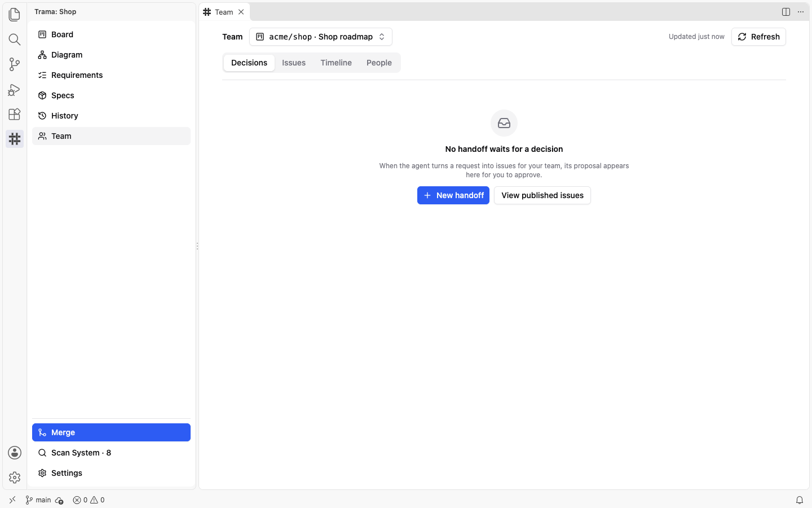Open the Accounts avatar icon
This screenshot has height=508, width=812.
[x=15, y=453]
